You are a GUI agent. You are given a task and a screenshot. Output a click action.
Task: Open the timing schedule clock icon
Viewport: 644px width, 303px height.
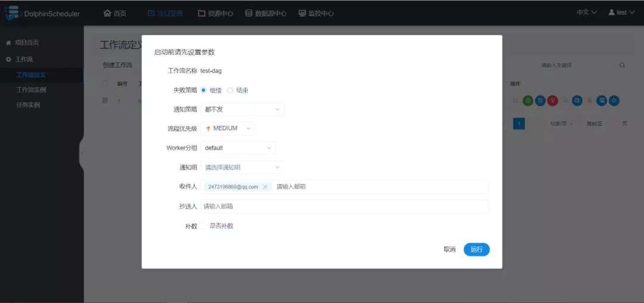[x=540, y=101]
